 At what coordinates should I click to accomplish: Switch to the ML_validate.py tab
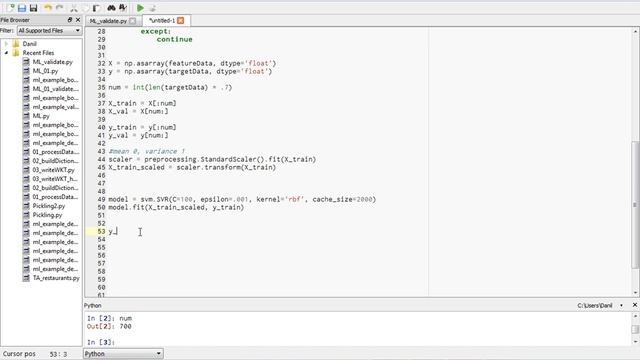pyautogui.click(x=108, y=21)
